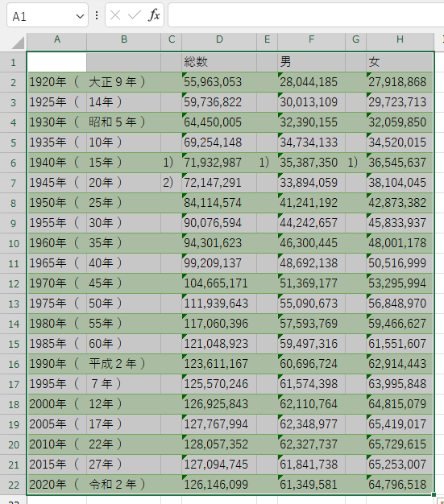Screen dimensions: 444x504
Task: Click cell with 1945年 label
Action: tap(56, 183)
